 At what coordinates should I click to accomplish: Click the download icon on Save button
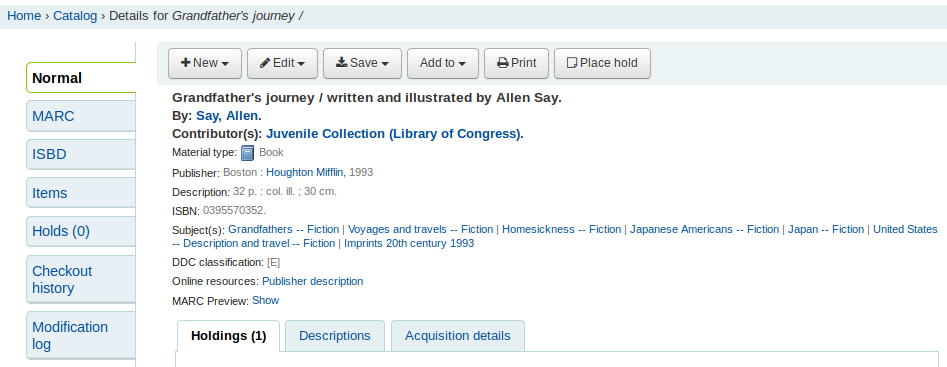(341, 62)
